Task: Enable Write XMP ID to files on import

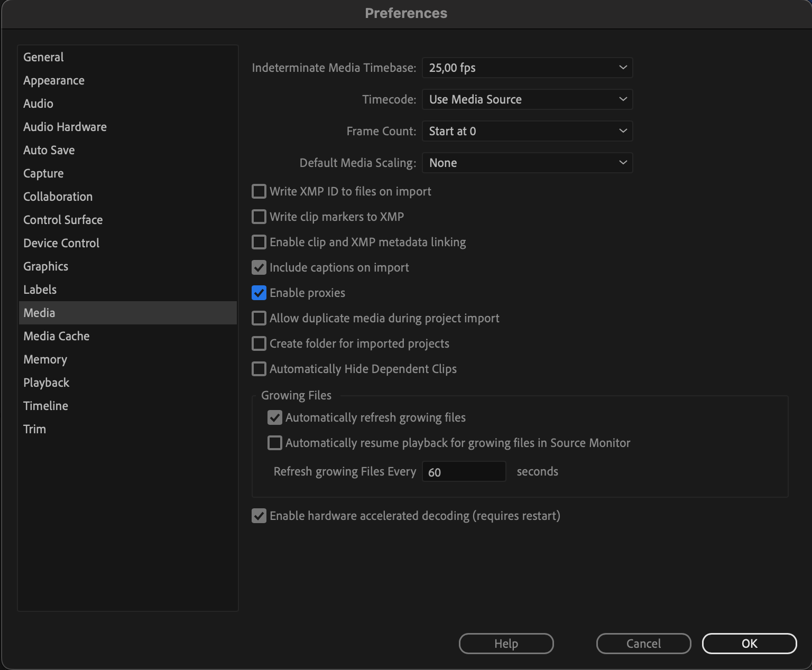Action: click(259, 191)
